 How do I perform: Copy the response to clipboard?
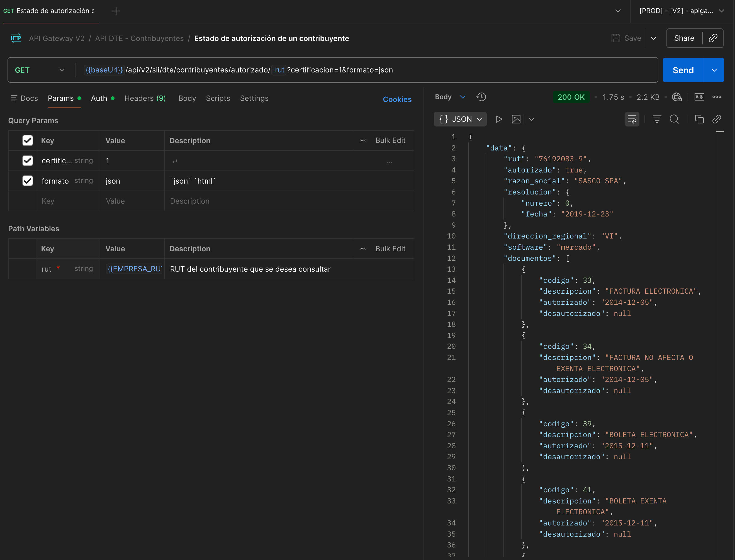coord(699,119)
